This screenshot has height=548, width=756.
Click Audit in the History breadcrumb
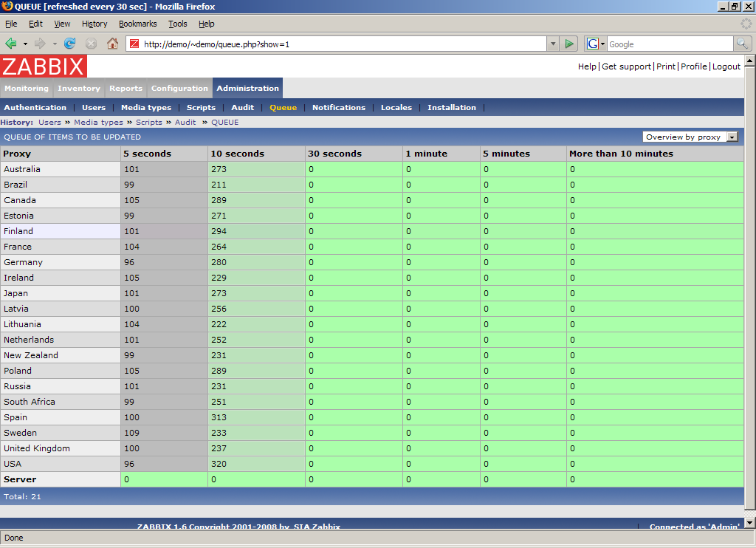click(185, 123)
